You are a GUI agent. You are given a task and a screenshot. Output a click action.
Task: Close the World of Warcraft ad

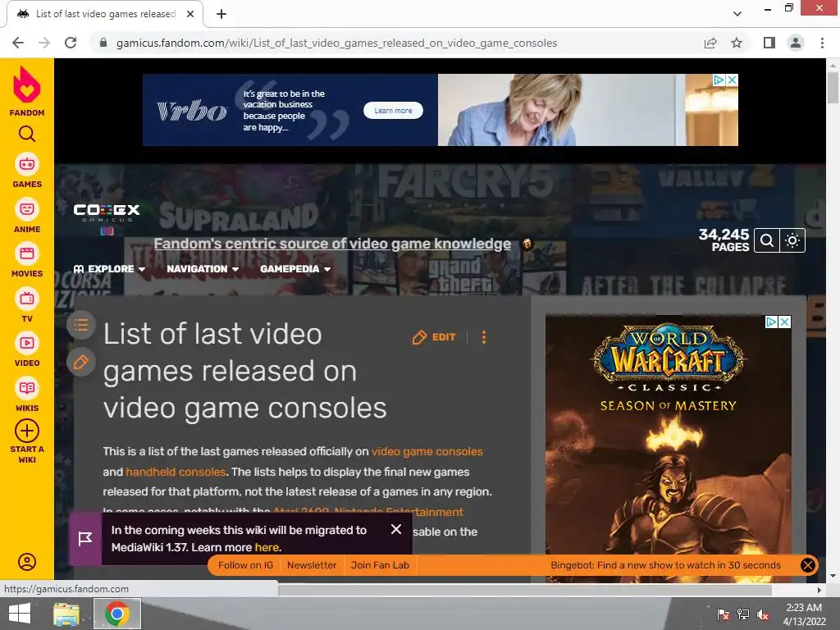point(784,322)
